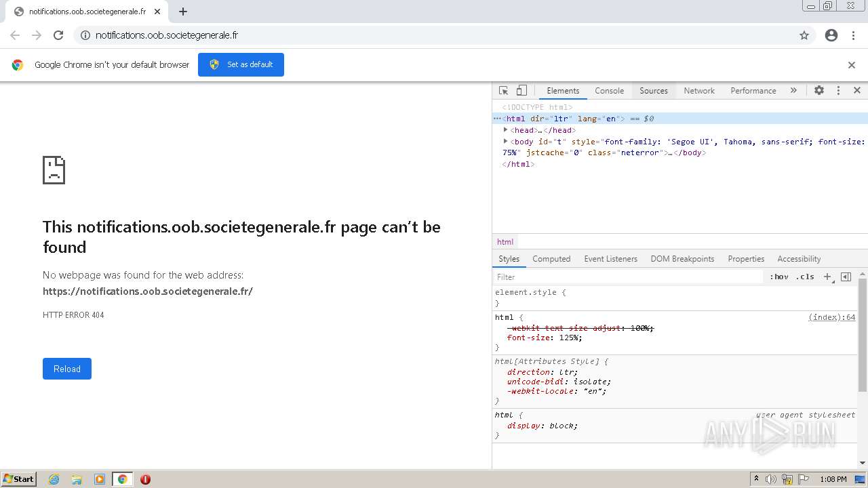868x488 pixels.
Task: Click system clock 1:08 PM
Action: (x=833, y=479)
